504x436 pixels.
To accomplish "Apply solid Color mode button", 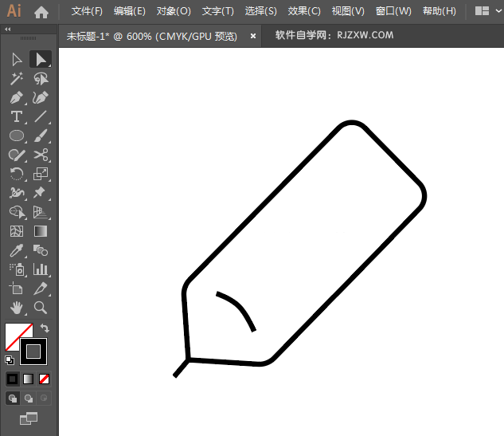I will click(13, 379).
